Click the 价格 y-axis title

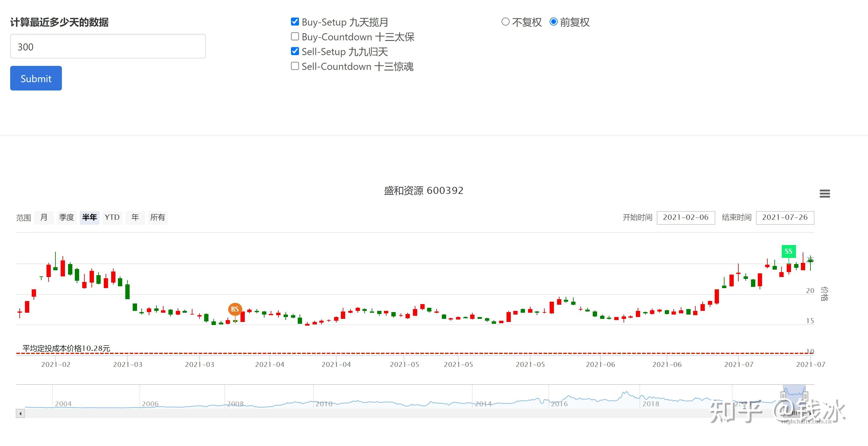(x=824, y=293)
